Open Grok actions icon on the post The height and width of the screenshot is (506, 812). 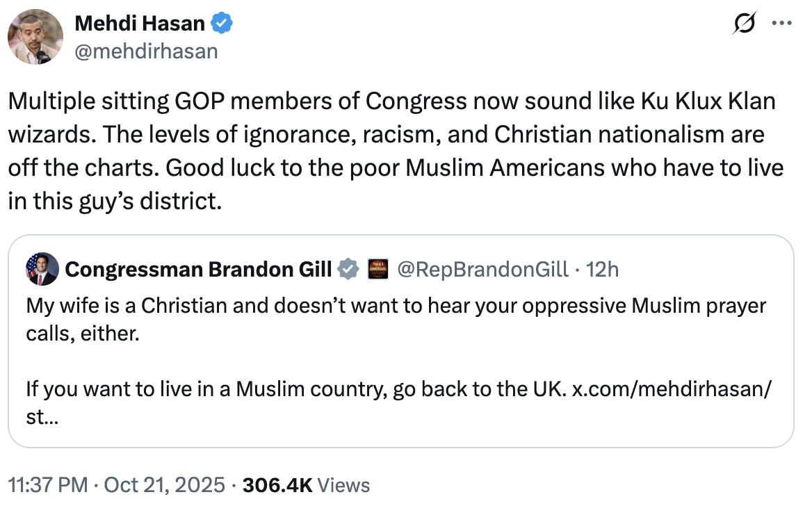tap(746, 25)
